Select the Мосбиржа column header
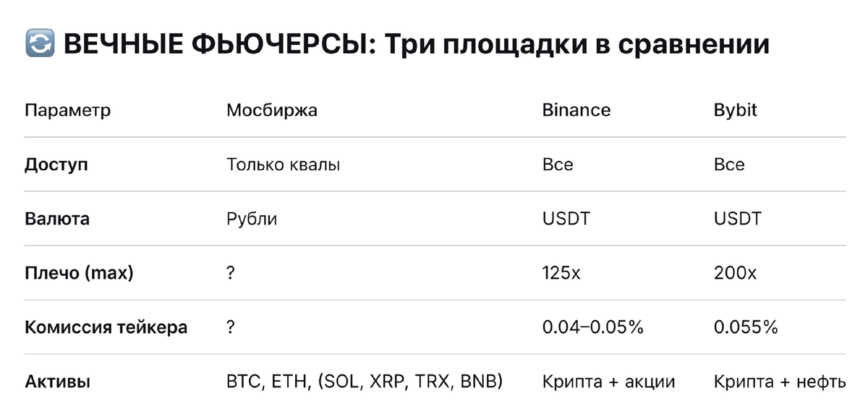 [x=271, y=110]
